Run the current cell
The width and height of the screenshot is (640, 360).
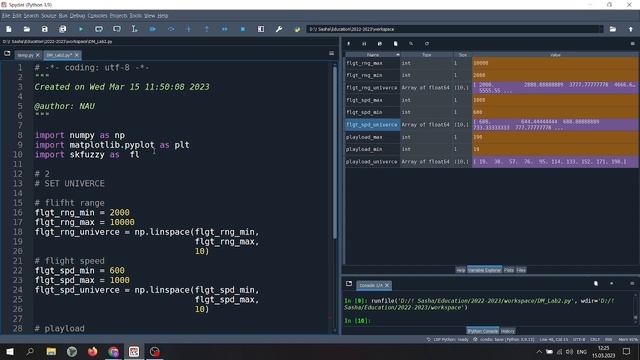coord(99,29)
